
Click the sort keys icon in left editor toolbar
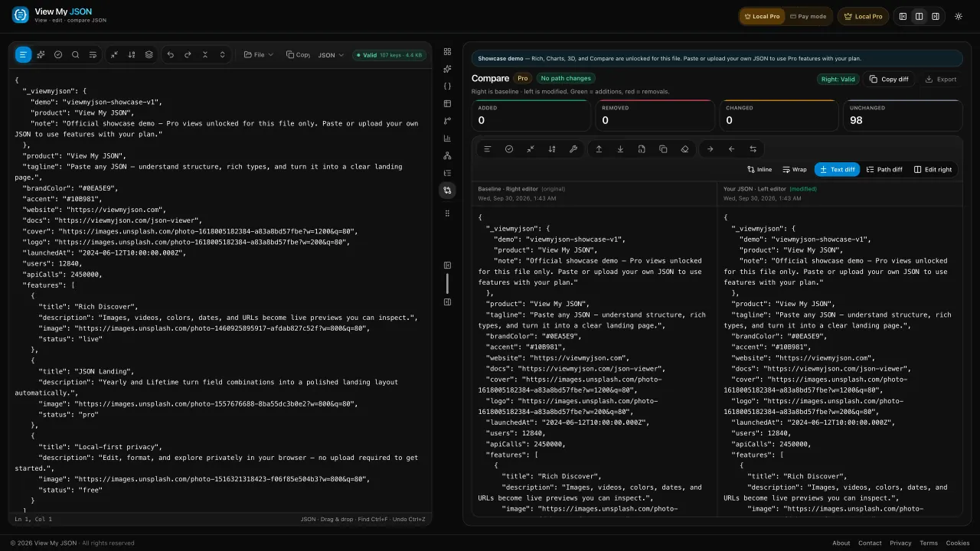pos(132,55)
